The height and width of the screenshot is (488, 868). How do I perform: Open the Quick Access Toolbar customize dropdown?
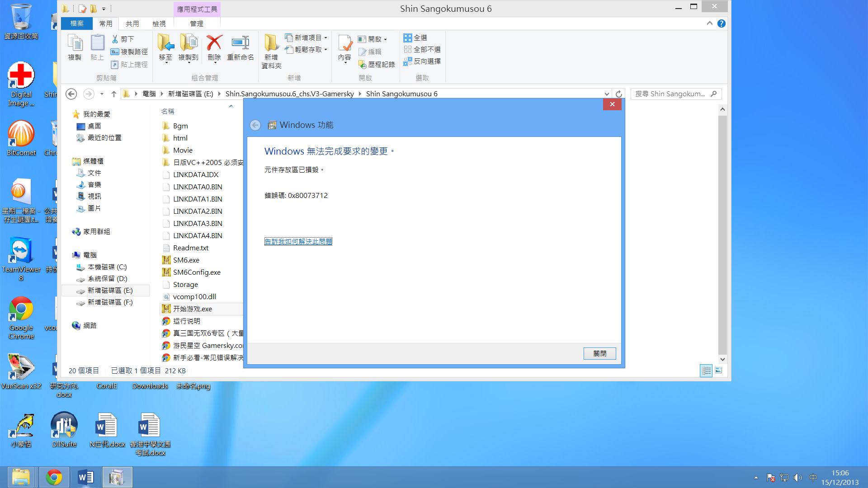click(104, 9)
